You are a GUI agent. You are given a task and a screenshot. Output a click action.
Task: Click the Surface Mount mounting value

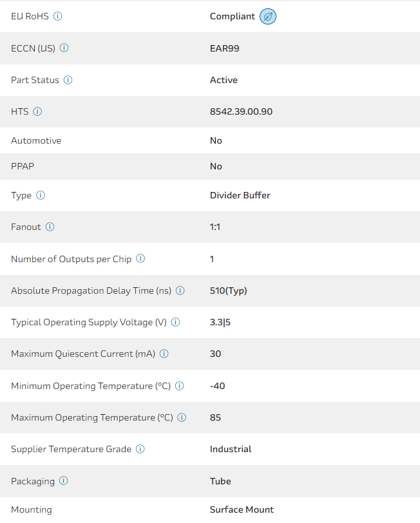tap(242, 509)
